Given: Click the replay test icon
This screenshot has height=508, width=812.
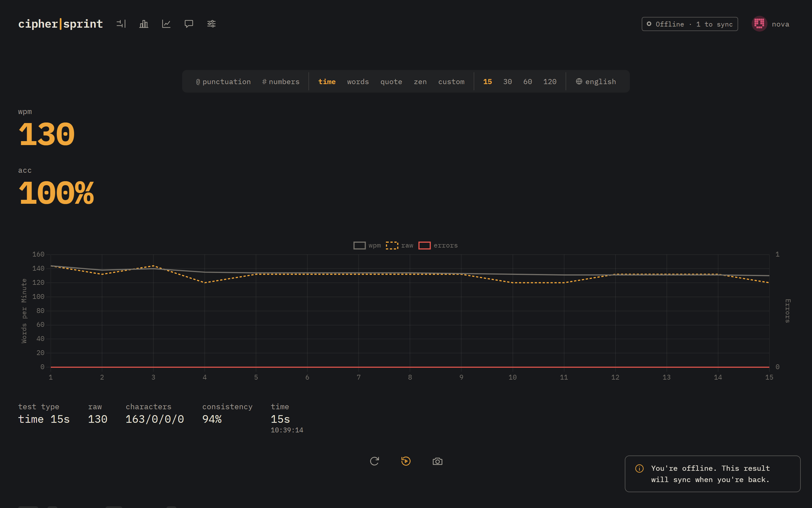Looking at the screenshot, I should pyautogui.click(x=406, y=461).
